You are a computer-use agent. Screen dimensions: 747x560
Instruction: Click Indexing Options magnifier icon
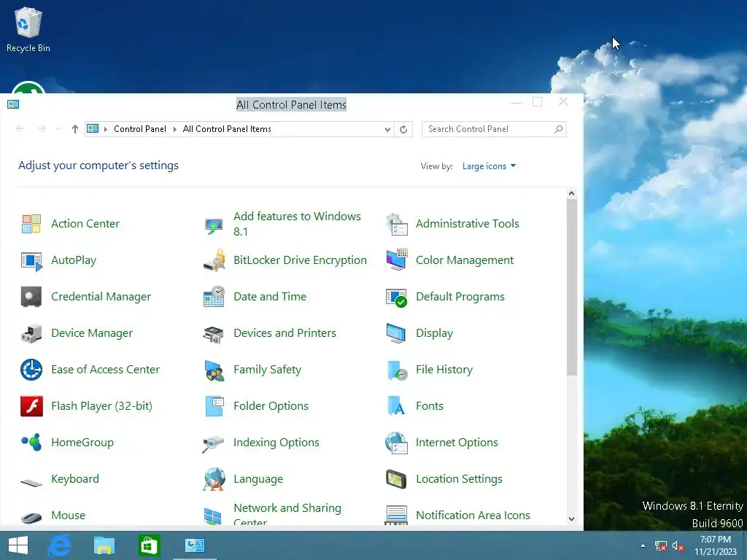(213, 443)
